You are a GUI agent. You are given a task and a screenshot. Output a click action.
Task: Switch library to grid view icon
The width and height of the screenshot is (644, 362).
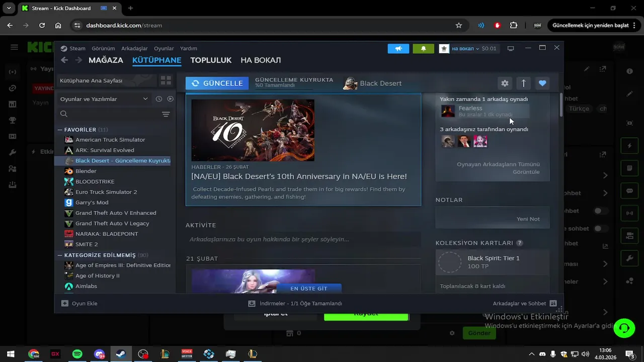tap(166, 80)
